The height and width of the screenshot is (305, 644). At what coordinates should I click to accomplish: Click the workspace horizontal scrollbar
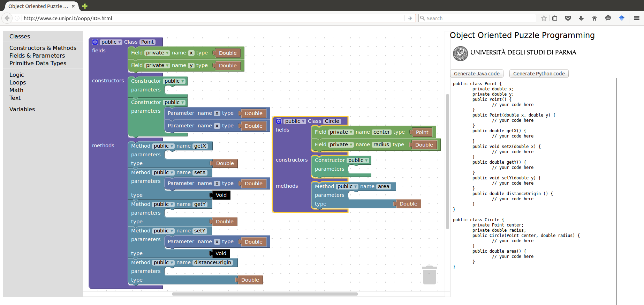(265, 294)
